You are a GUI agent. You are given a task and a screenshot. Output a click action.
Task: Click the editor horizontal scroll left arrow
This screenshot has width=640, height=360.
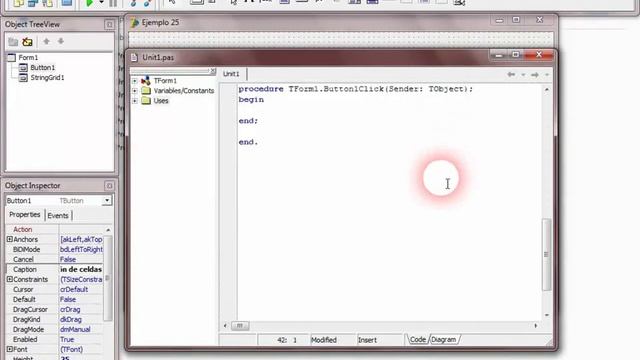(225, 326)
